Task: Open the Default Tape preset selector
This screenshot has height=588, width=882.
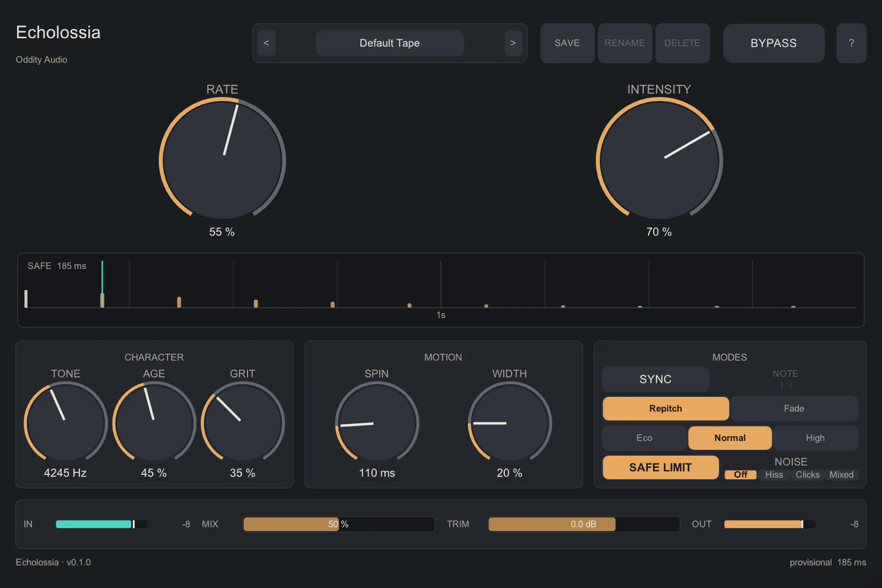Action: tap(390, 43)
